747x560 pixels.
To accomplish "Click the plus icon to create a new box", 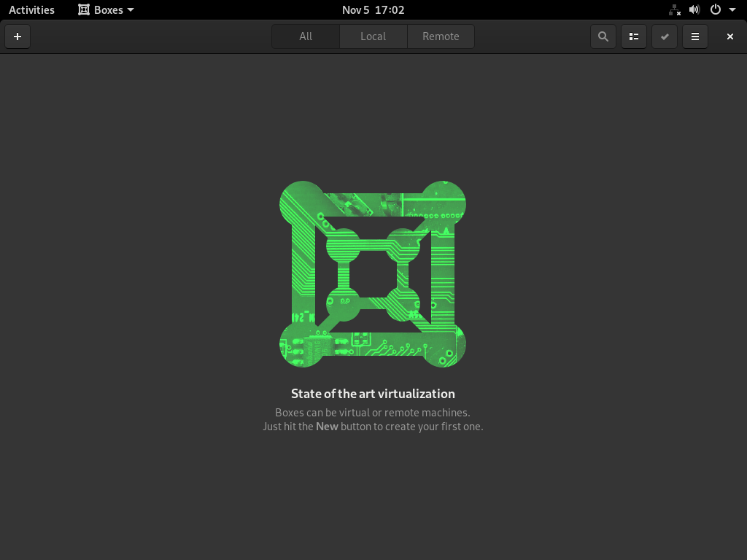I will click(x=18, y=36).
